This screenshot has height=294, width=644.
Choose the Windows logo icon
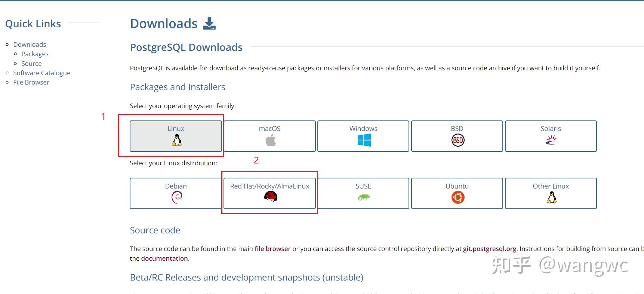coord(364,140)
